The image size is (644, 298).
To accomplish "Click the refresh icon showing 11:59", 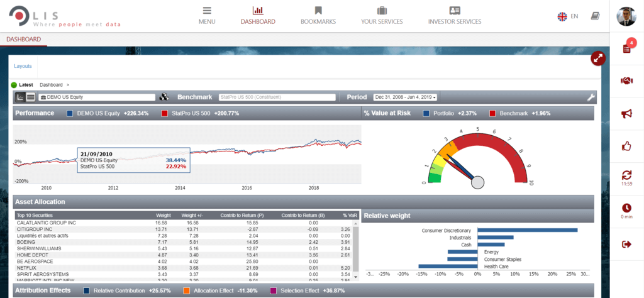I will (627, 175).
